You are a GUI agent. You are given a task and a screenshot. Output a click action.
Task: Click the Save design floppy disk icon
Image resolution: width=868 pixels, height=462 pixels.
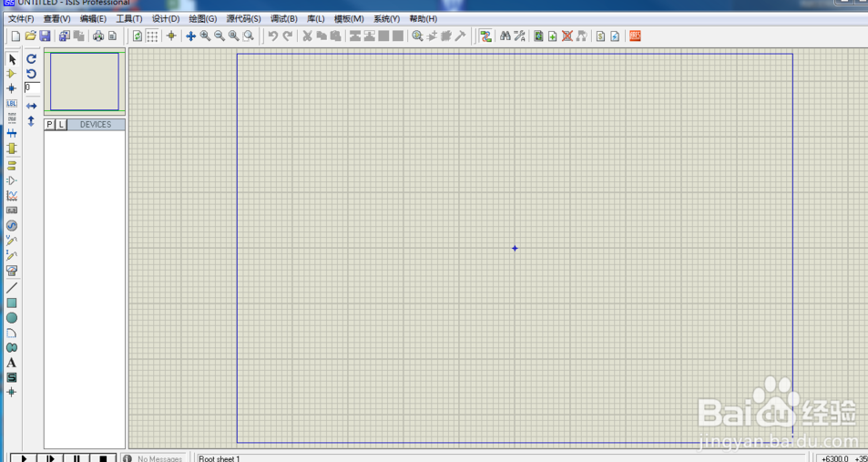coord(45,36)
